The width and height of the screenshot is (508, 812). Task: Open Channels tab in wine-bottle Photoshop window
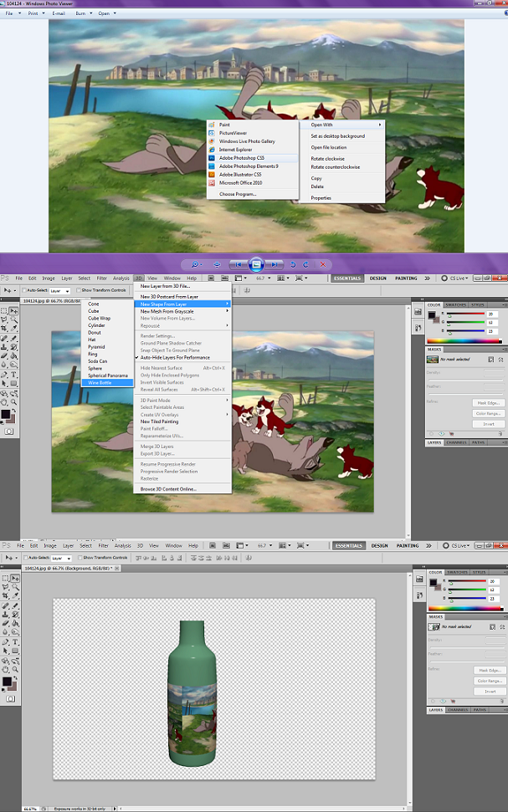(x=458, y=709)
